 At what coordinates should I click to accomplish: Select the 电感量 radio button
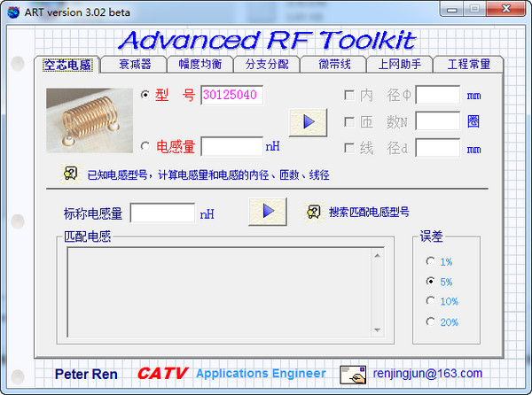click(145, 146)
